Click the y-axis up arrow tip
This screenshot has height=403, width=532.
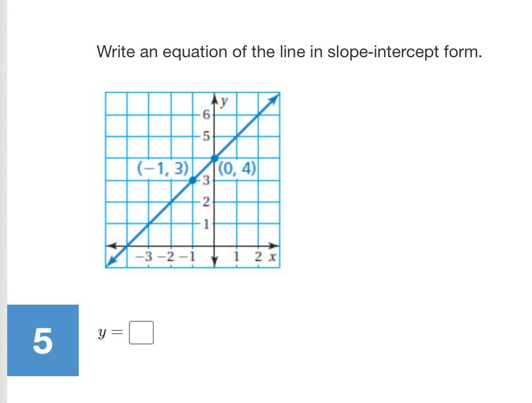pyautogui.click(x=215, y=98)
